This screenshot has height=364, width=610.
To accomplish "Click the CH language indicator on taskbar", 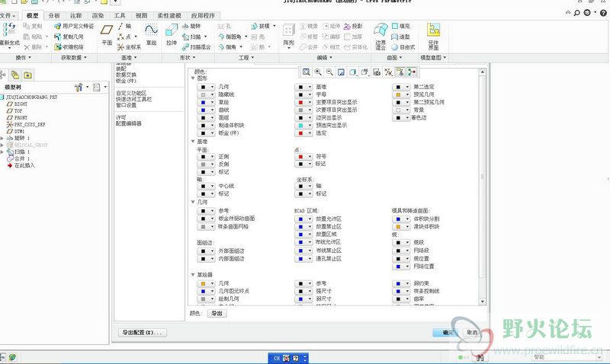I will point(277,358).
